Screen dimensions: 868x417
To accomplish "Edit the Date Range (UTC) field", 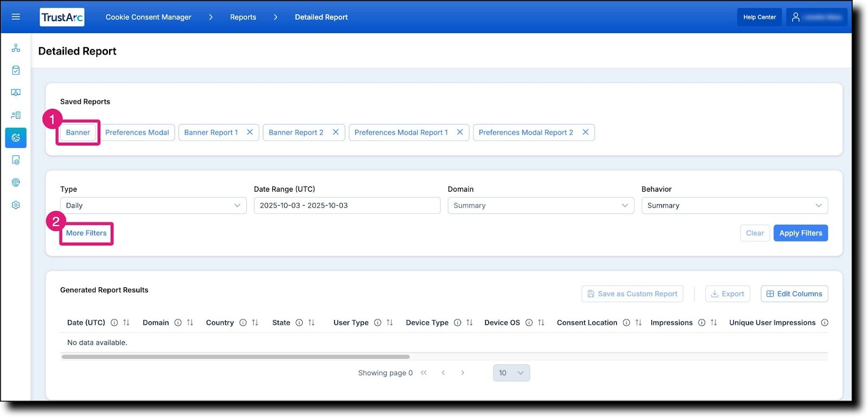I will coord(347,205).
